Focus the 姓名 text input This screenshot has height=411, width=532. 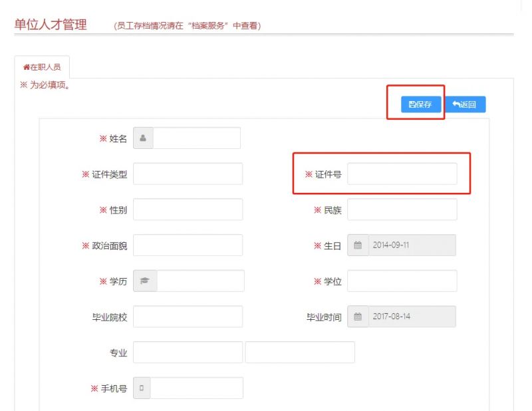coord(197,138)
